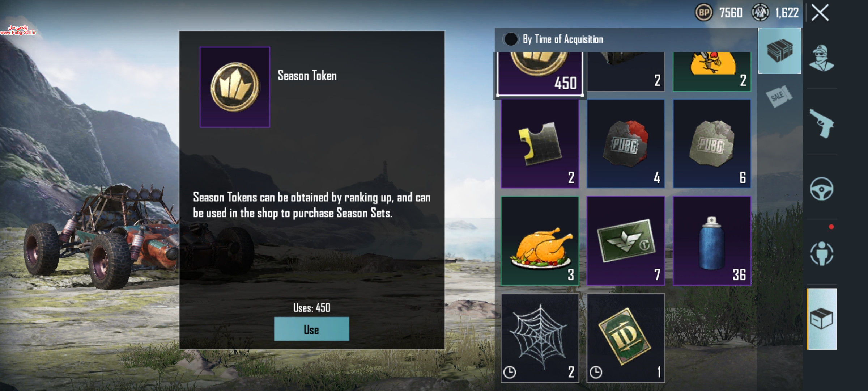
Task: Select the red PUBG crate scrap item
Action: [626, 144]
